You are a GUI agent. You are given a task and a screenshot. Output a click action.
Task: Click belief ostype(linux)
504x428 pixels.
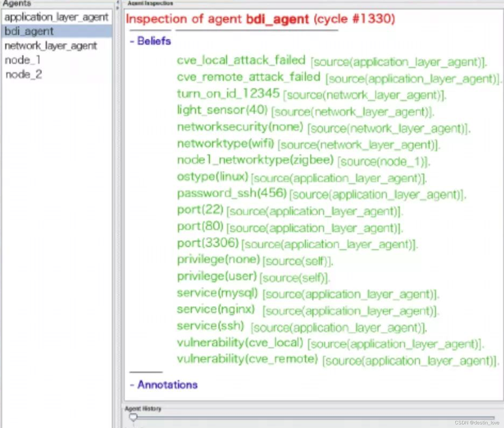coord(213,177)
